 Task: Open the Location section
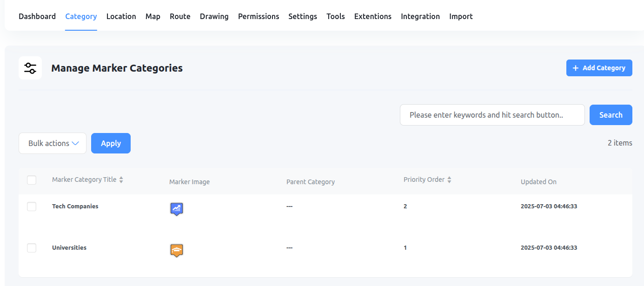click(x=121, y=16)
